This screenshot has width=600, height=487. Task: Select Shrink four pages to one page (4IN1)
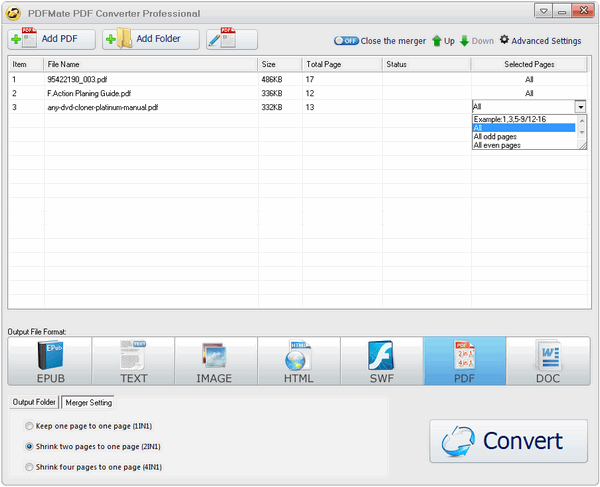93,467
